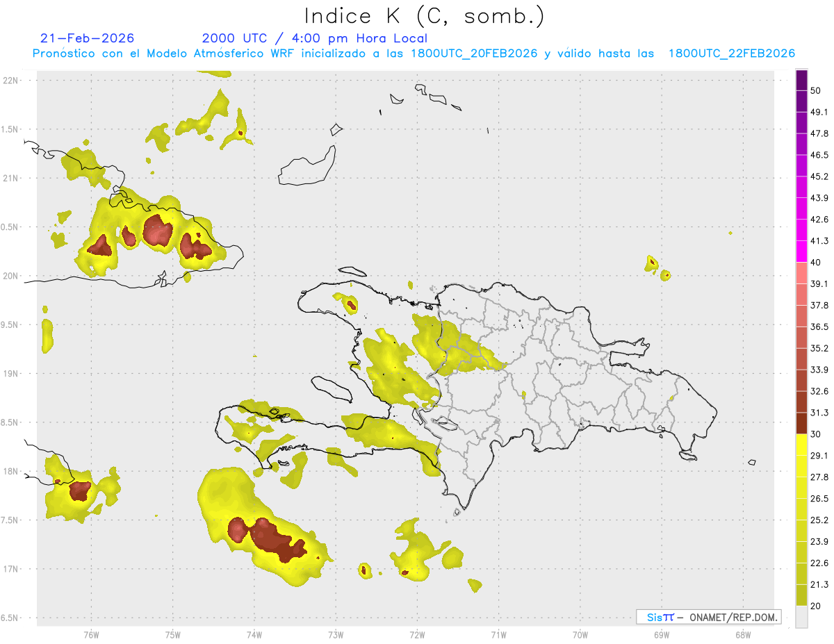Click the colorbar value "25.2"
Viewport: 834px width, 644px height.
(x=819, y=520)
